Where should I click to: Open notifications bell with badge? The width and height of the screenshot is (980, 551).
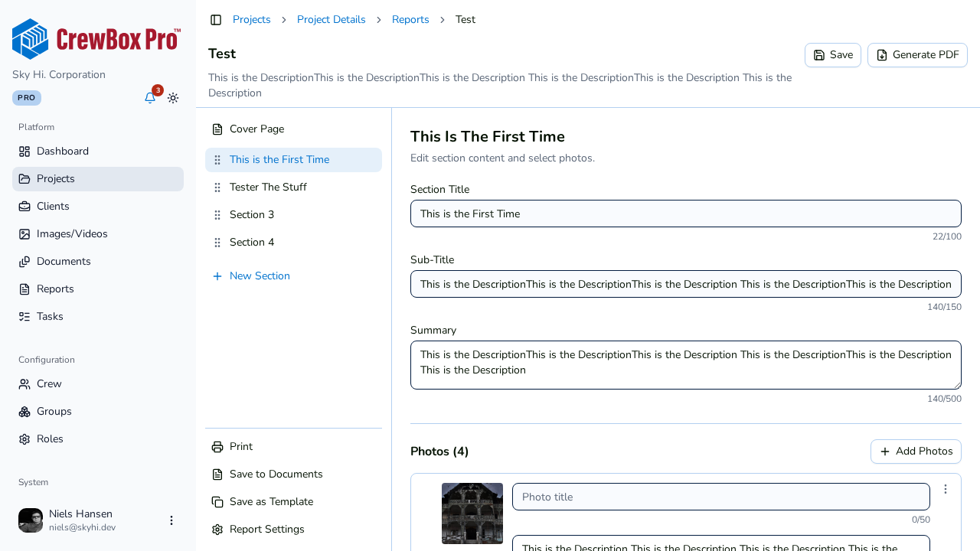tap(150, 98)
